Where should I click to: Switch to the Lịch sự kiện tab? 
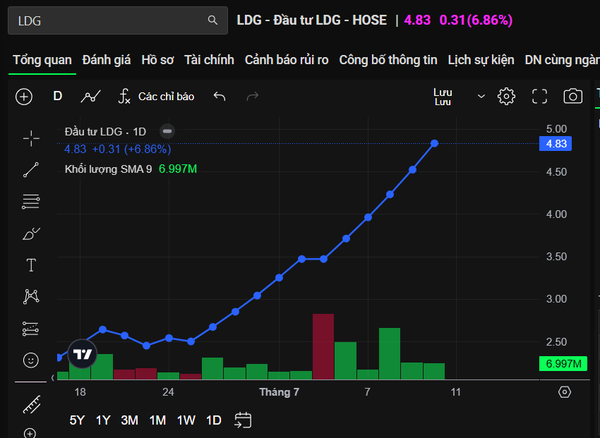coord(481,60)
